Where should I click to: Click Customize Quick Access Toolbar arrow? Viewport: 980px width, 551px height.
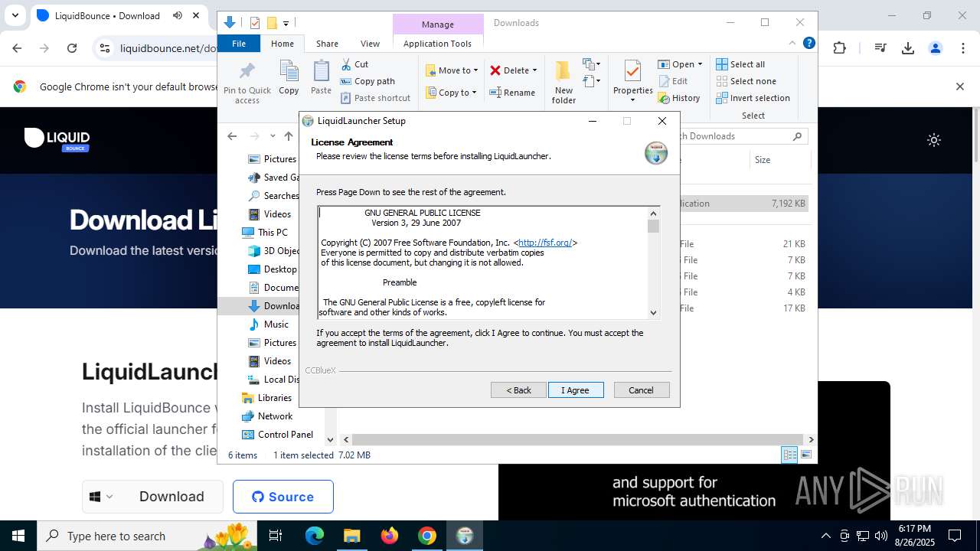pyautogui.click(x=286, y=24)
